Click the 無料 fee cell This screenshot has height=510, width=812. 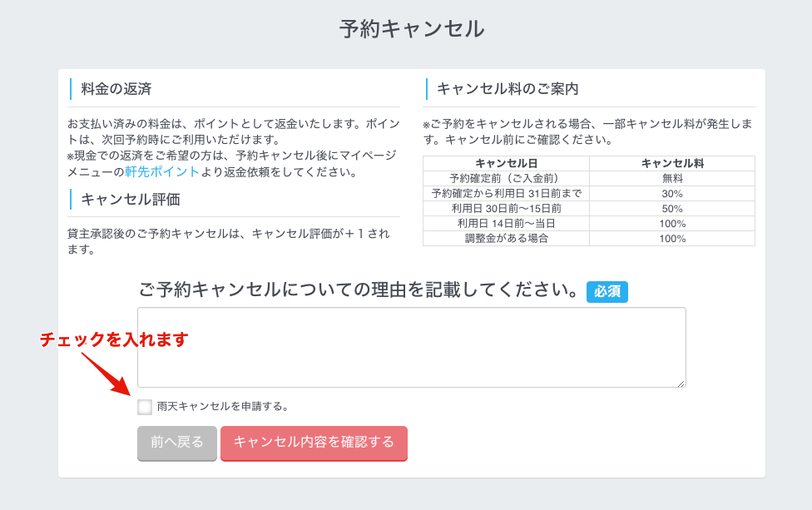coord(672,179)
